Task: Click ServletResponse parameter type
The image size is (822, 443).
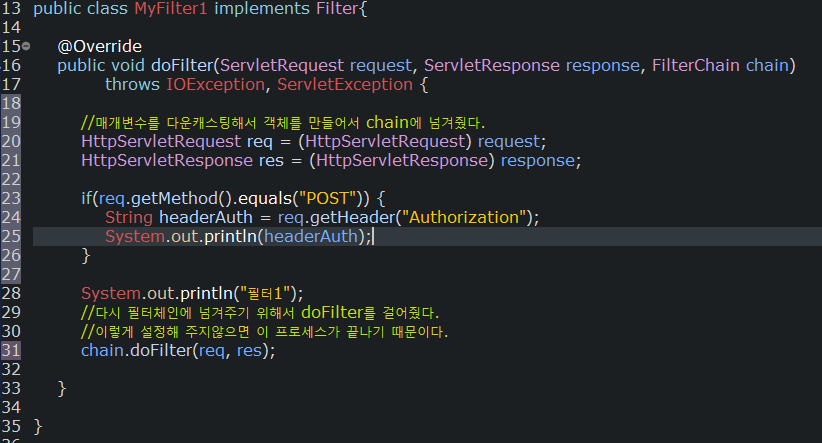Action: [492, 66]
